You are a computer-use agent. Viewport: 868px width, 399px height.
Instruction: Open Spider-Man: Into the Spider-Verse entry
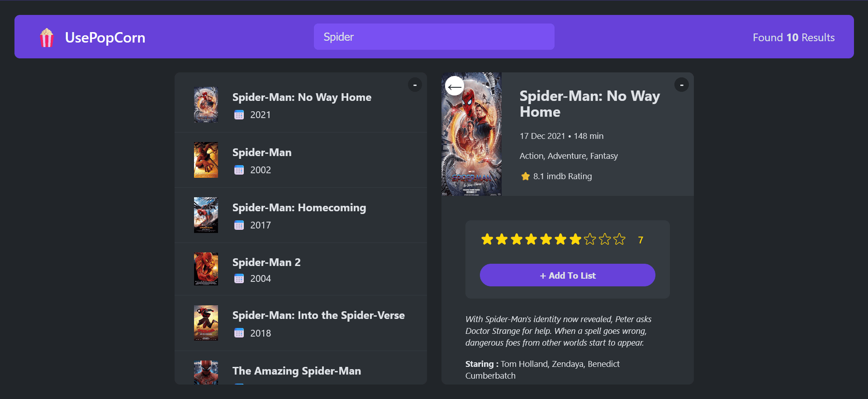point(301,323)
